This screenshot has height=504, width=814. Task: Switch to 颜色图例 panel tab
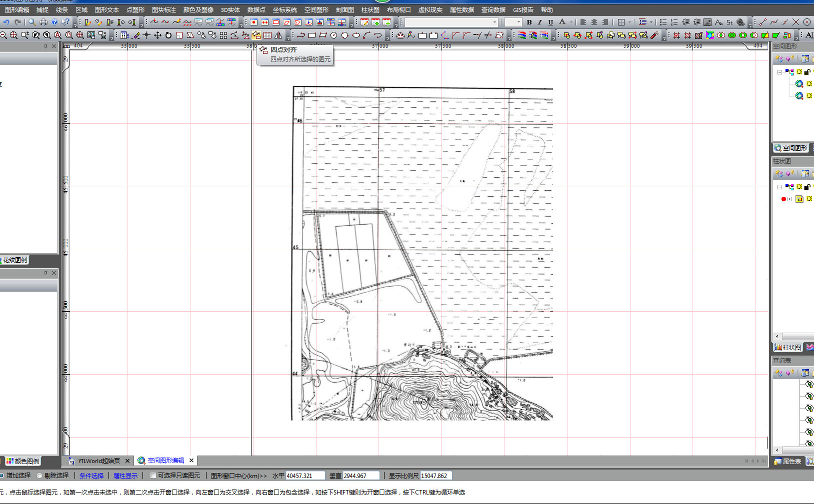(23, 461)
